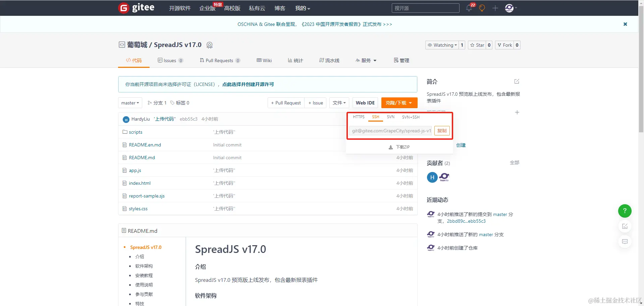Viewport: 644px width, 306px height.
Task: Click the 全部 contributors link
Action: point(515,163)
